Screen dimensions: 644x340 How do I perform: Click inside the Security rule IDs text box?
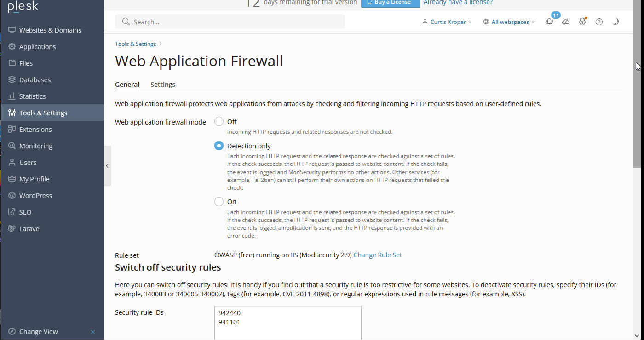tap(287, 324)
